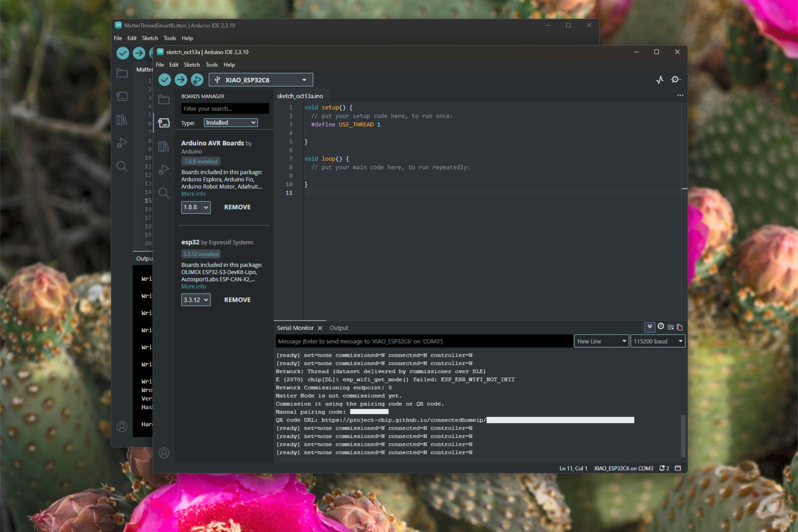Open More info for Arduino AVR Boards
The width and height of the screenshot is (798, 532).
193,194
